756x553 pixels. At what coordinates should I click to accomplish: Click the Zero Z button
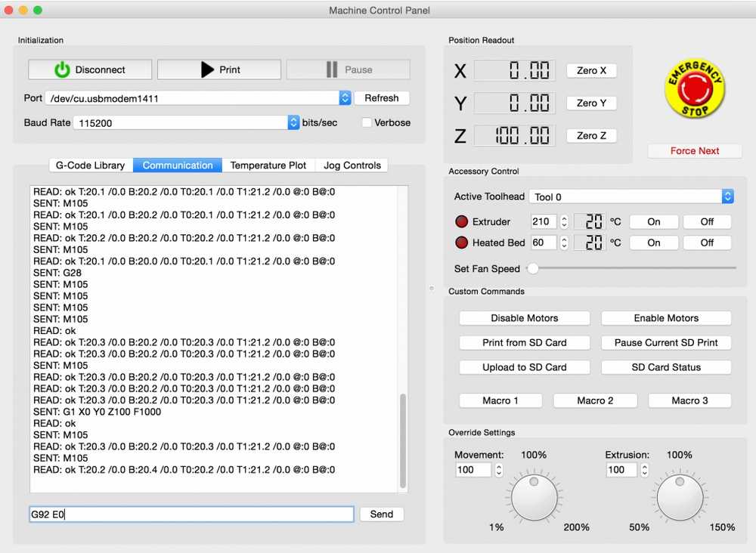coord(591,136)
